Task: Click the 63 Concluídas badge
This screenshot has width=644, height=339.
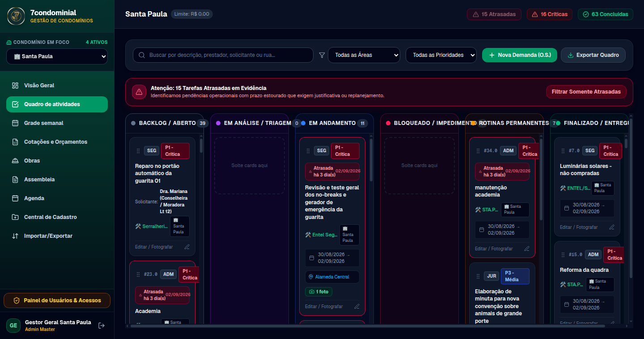Action: coord(606,14)
